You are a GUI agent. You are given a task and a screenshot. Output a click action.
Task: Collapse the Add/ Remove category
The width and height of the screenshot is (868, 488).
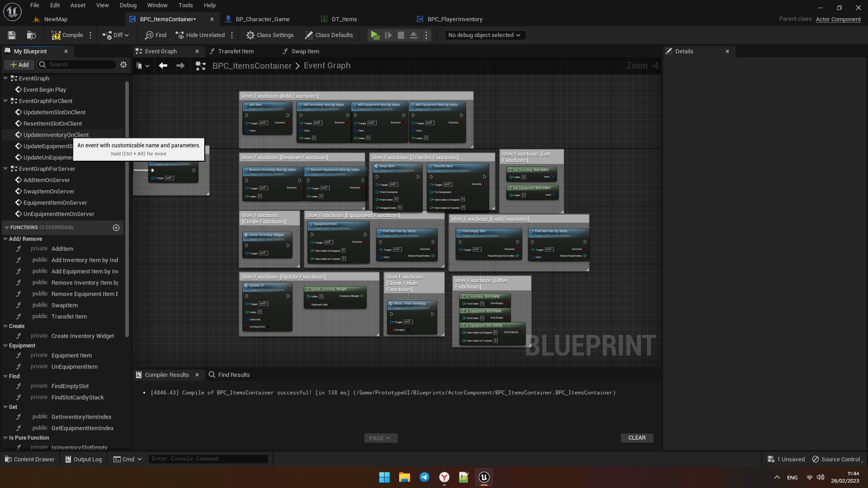(5, 239)
